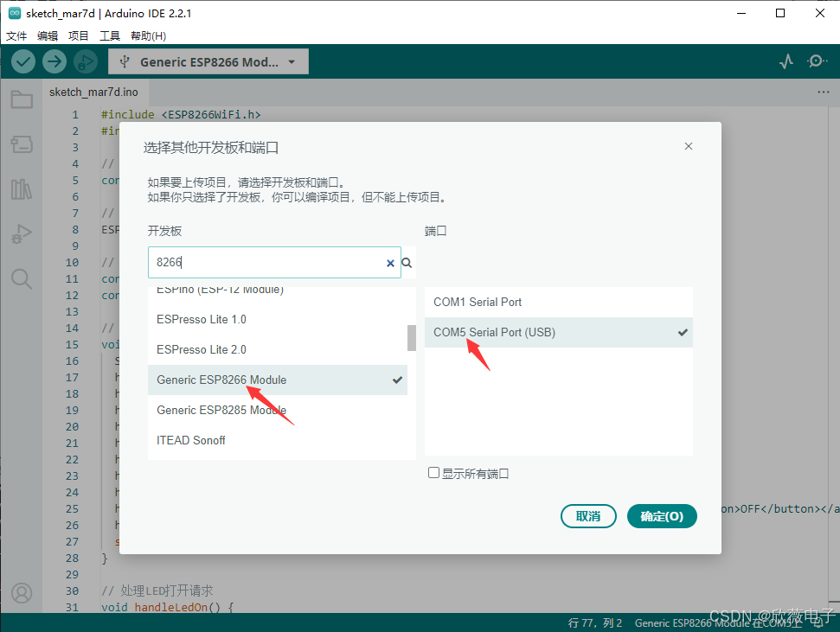Maximize the Arduino IDE window
Viewport: 840px width, 632px height.
tap(780, 13)
